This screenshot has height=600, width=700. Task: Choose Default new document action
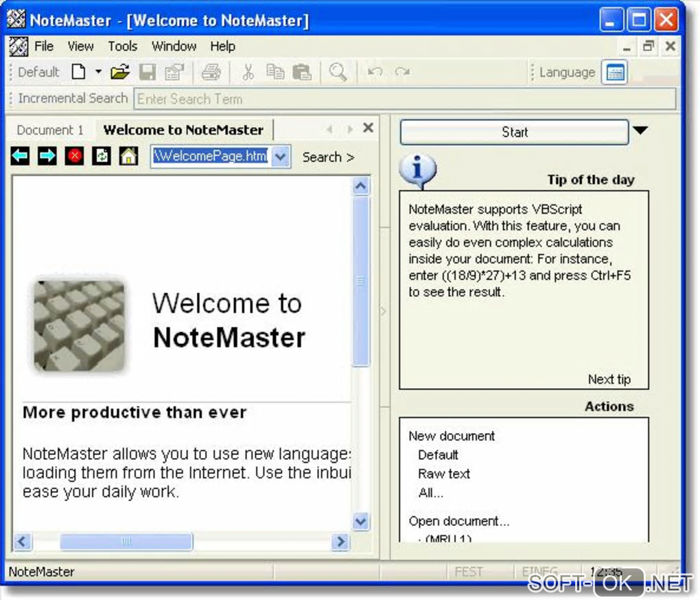pos(438,455)
